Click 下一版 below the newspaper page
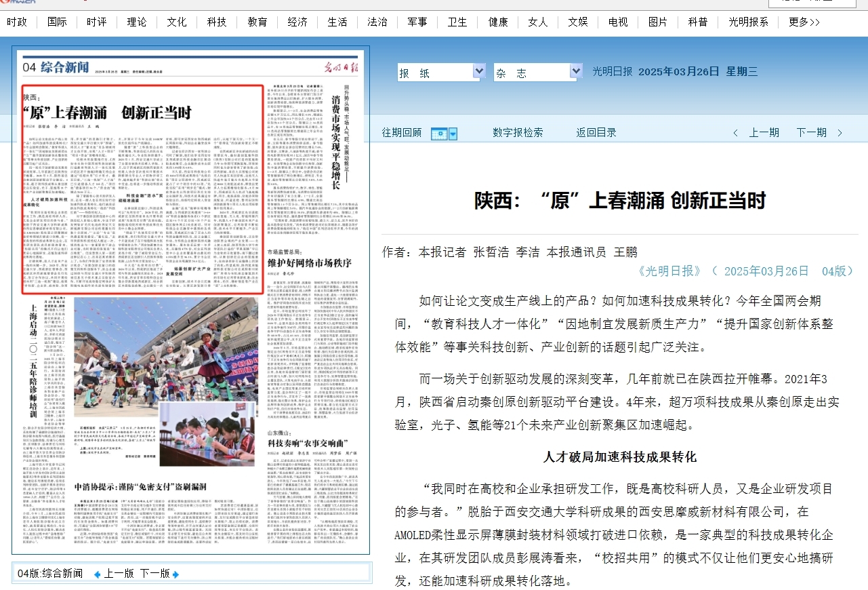Image resolution: width=868 pixels, height=590 pixels. [x=154, y=574]
